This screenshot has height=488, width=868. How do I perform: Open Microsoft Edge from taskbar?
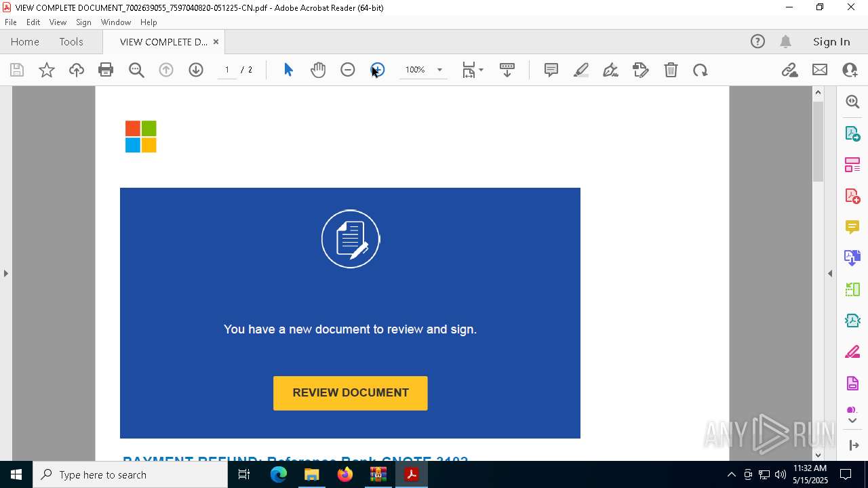[x=279, y=474]
